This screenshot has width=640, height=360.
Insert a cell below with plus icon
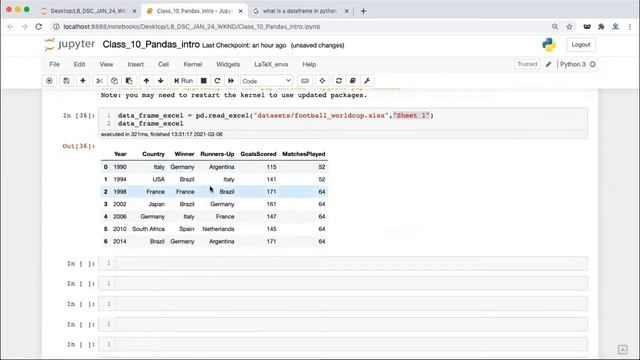82,81
